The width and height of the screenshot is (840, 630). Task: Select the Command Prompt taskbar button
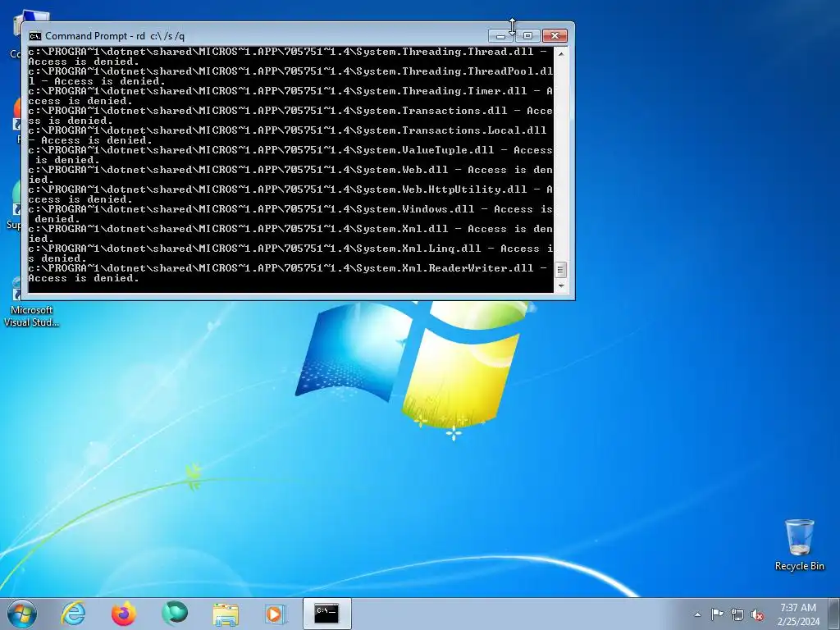[x=326, y=614]
